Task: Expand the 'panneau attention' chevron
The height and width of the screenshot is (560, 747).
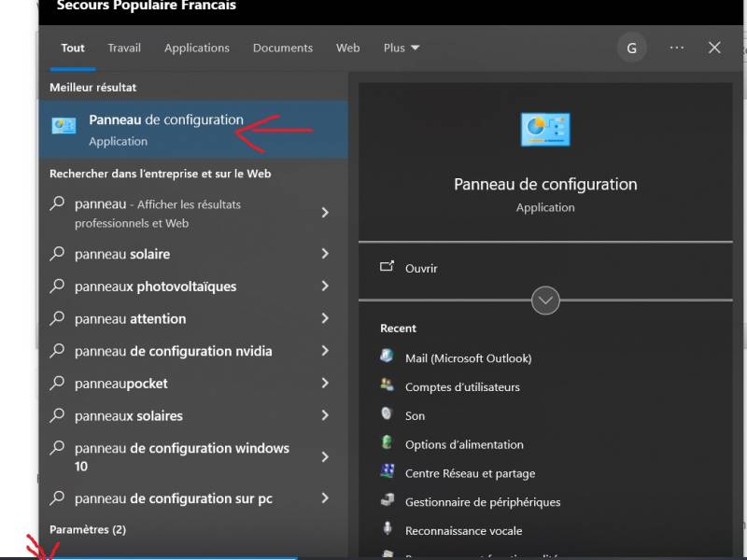Action: (325, 318)
